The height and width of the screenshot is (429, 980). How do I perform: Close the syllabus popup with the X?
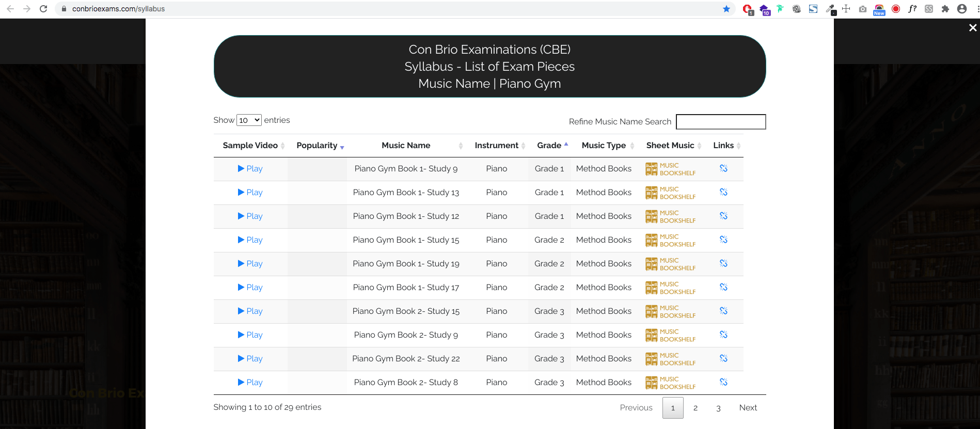click(x=972, y=28)
